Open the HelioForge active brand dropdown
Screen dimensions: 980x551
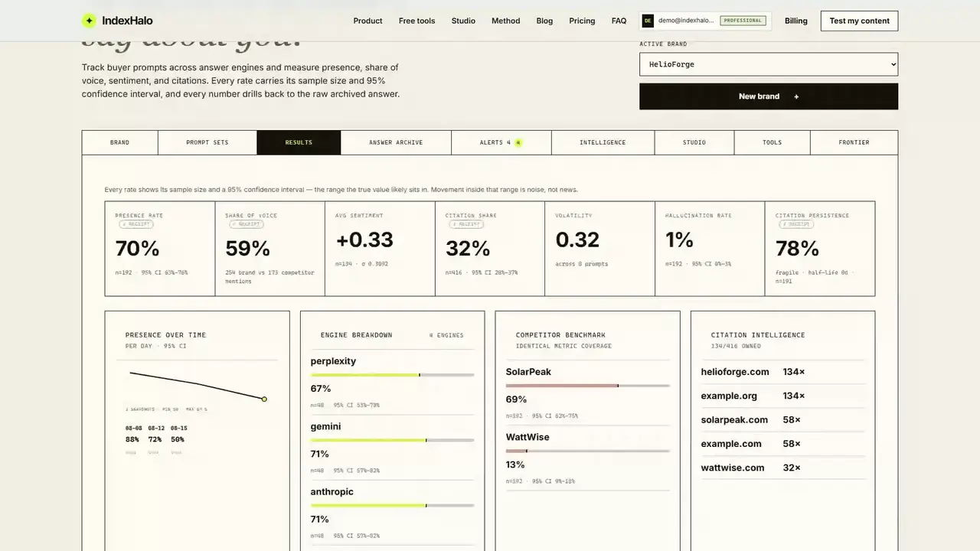coord(769,64)
